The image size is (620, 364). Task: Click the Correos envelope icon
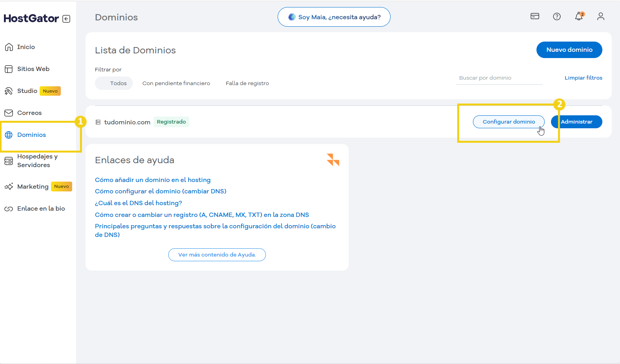click(x=9, y=113)
